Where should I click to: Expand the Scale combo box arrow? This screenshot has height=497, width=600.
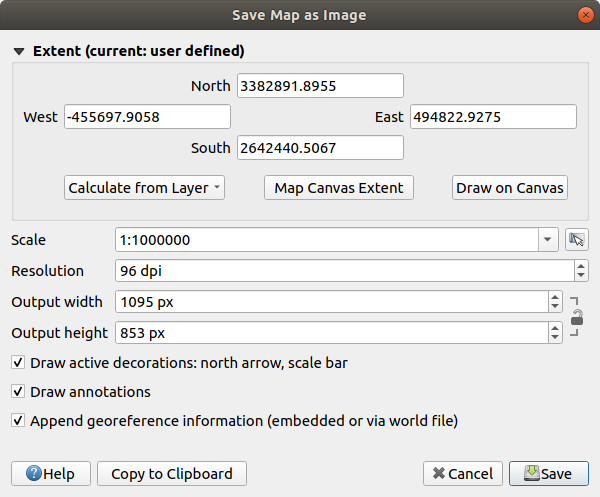548,240
